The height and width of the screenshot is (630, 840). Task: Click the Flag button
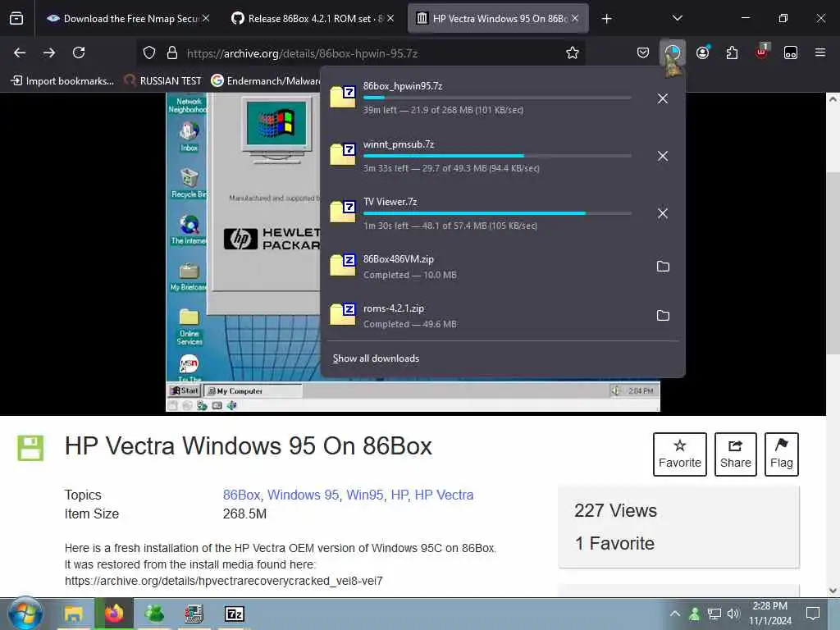[781, 454]
